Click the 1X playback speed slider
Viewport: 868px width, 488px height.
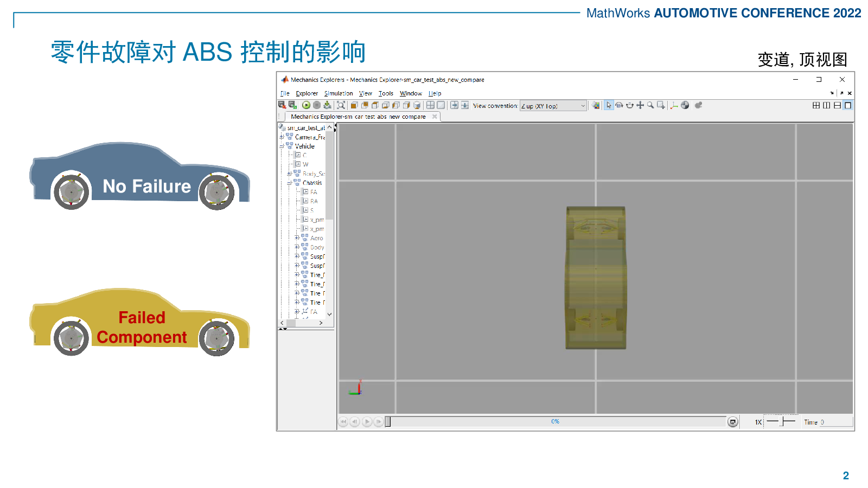tap(781, 421)
